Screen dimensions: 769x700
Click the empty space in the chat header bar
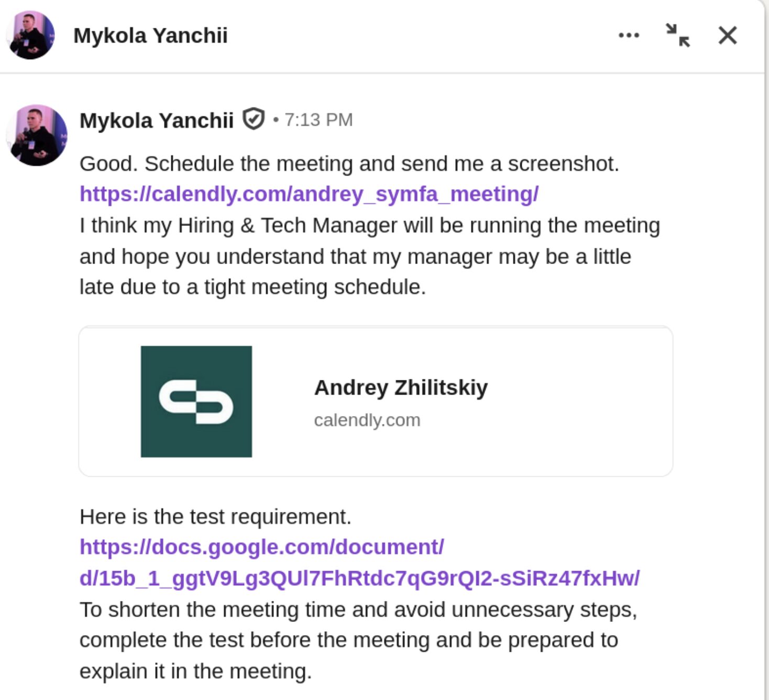click(x=419, y=36)
